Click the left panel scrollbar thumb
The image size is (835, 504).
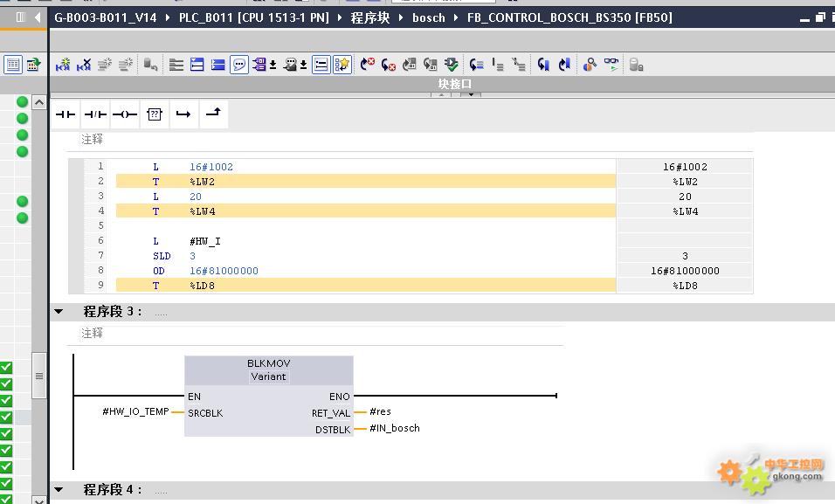tap(39, 376)
